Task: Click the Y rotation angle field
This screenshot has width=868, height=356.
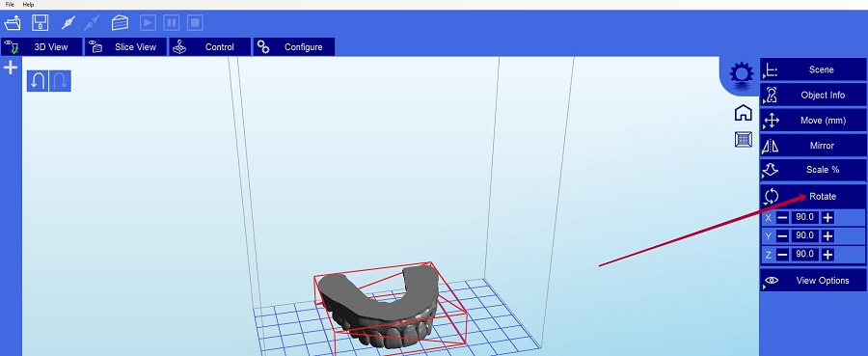Action: [x=804, y=235]
